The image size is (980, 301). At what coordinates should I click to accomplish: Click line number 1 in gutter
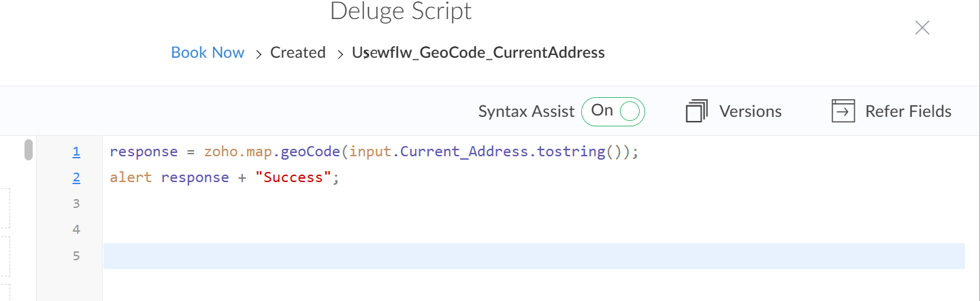pyautogui.click(x=76, y=152)
